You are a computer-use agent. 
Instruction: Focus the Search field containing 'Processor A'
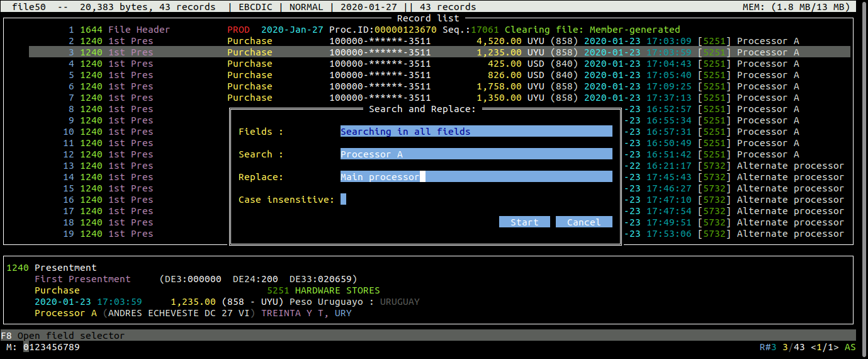(476, 154)
